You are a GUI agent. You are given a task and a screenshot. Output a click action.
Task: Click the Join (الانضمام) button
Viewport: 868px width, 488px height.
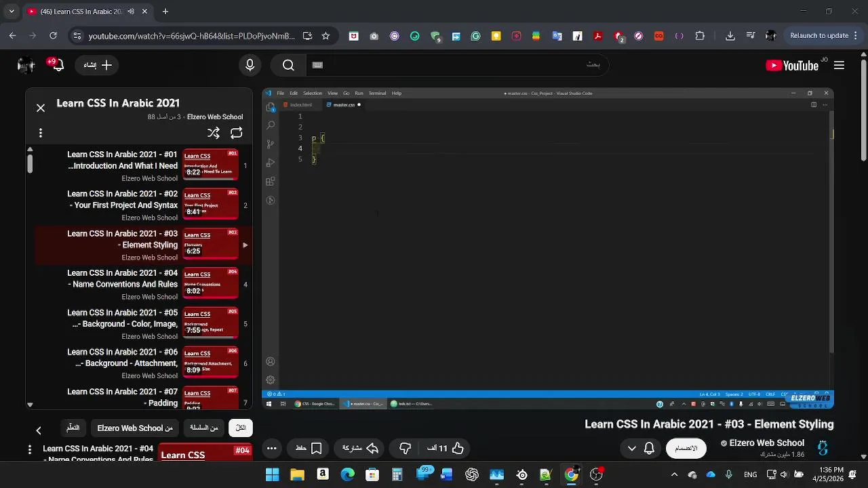pyautogui.click(x=686, y=448)
